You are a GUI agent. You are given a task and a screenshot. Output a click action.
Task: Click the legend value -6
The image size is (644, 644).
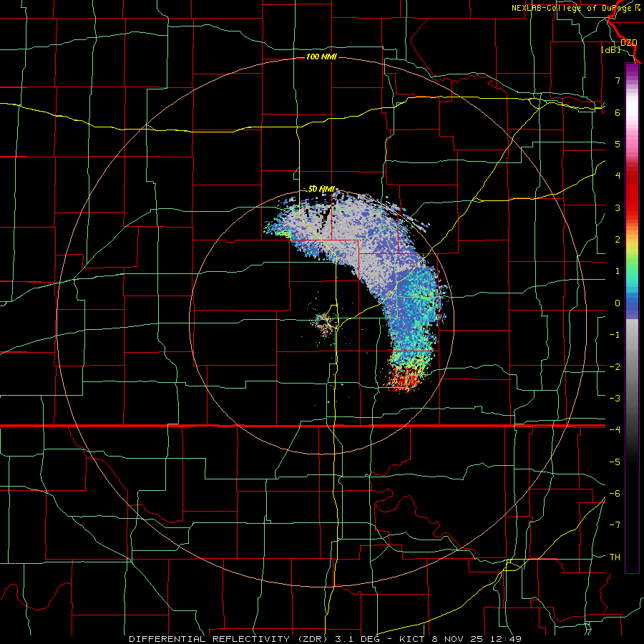coord(615,494)
